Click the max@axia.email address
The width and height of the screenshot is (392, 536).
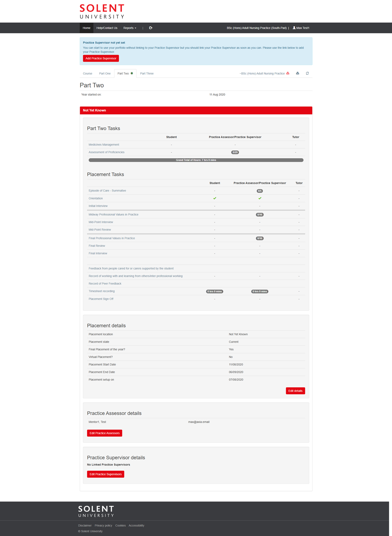[199, 422]
